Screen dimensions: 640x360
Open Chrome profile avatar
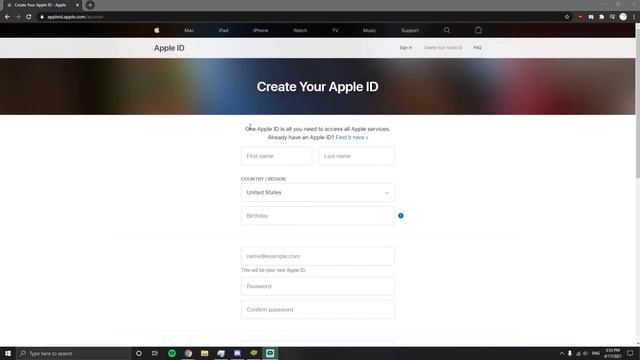coord(623,17)
